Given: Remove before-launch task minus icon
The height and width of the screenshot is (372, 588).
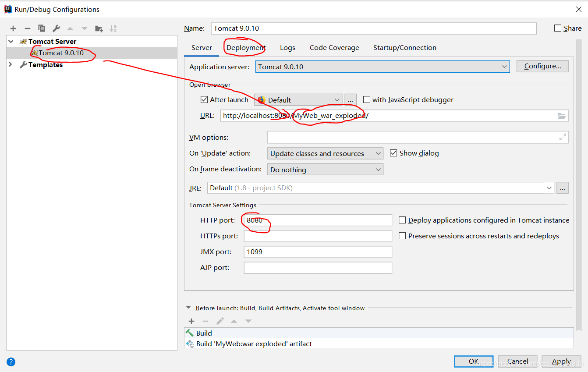Looking at the screenshot, I should click(205, 321).
